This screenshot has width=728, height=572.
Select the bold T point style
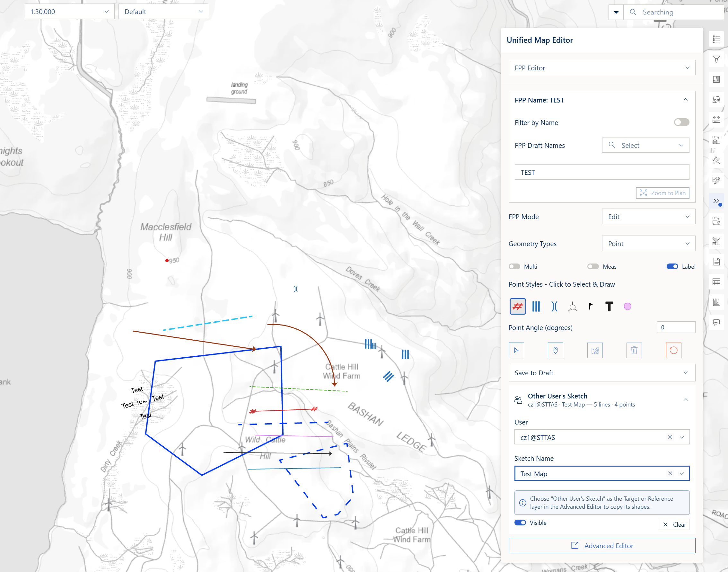609,307
